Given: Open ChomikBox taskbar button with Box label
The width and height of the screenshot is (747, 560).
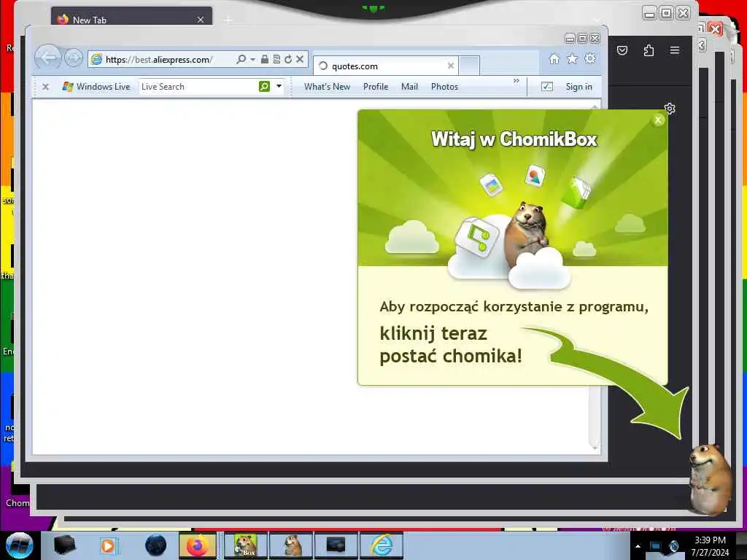Looking at the screenshot, I should [246, 545].
